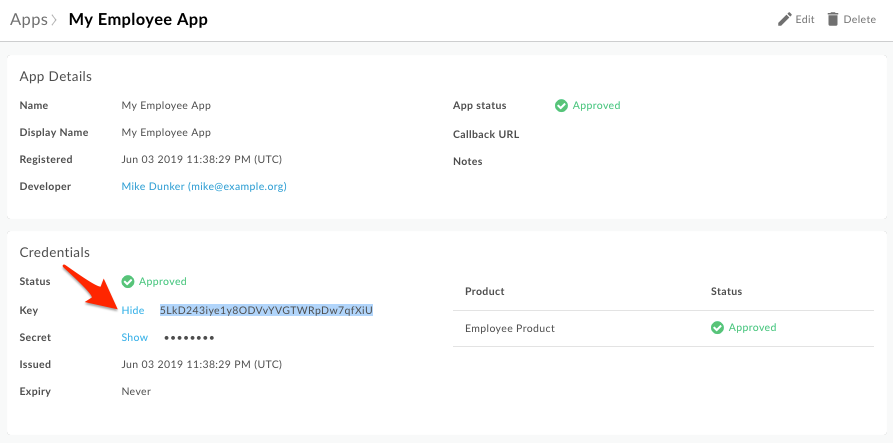The height and width of the screenshot is (443, 893).
Task: Hide the credentials Key value
Action: (133, 310)
